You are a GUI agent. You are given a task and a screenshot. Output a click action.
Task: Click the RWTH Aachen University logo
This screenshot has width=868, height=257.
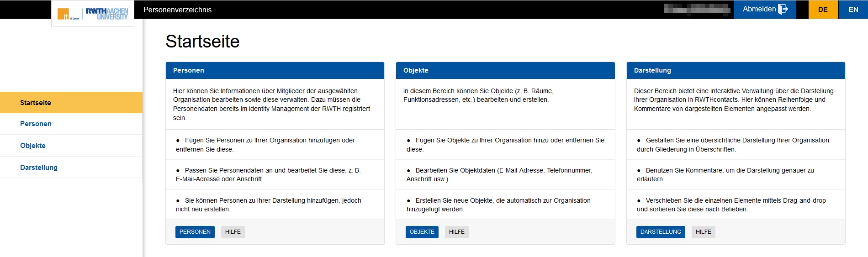click(107, 14)
